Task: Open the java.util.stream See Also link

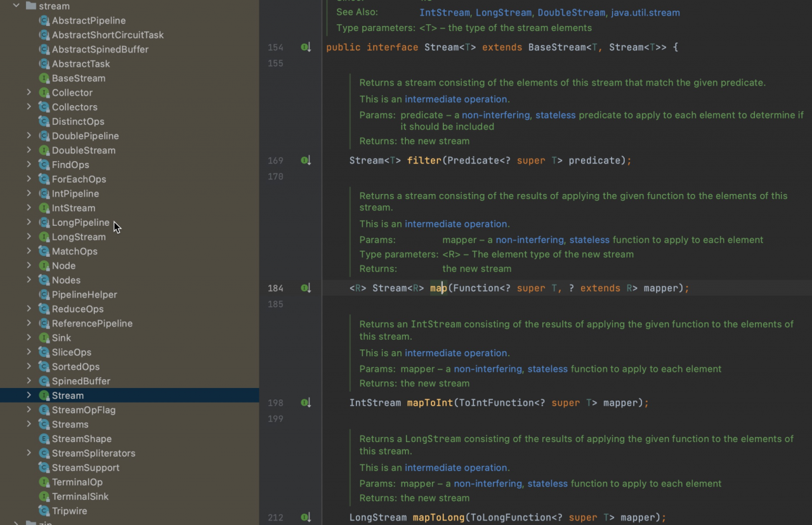Action: click(x=645, y=13)
